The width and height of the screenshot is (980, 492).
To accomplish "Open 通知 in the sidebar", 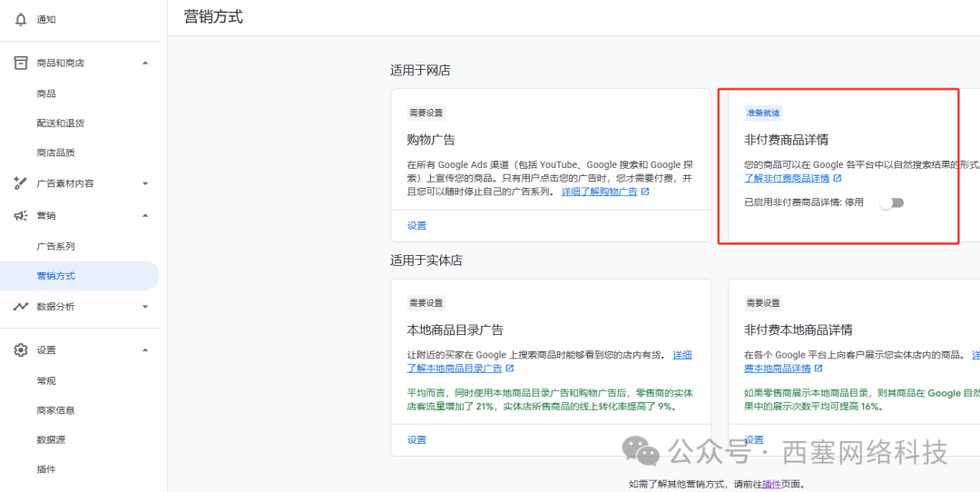I will (47, 20).
